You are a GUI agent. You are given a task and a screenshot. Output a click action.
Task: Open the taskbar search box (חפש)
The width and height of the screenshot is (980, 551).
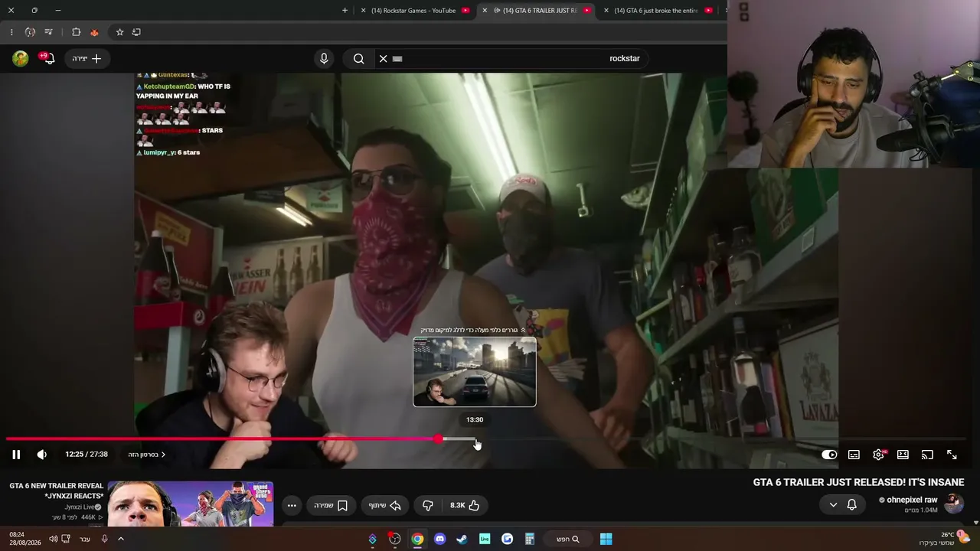click(x=567, y=539)
